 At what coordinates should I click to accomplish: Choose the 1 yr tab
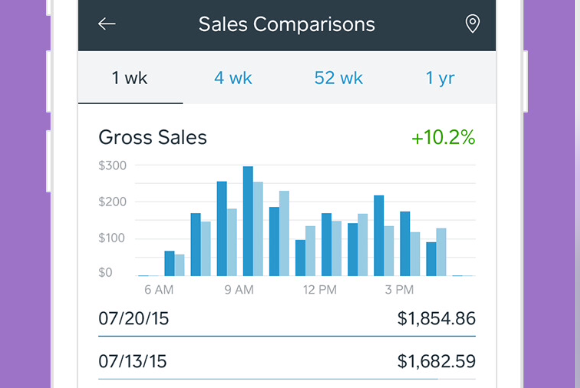pos(440,78)
